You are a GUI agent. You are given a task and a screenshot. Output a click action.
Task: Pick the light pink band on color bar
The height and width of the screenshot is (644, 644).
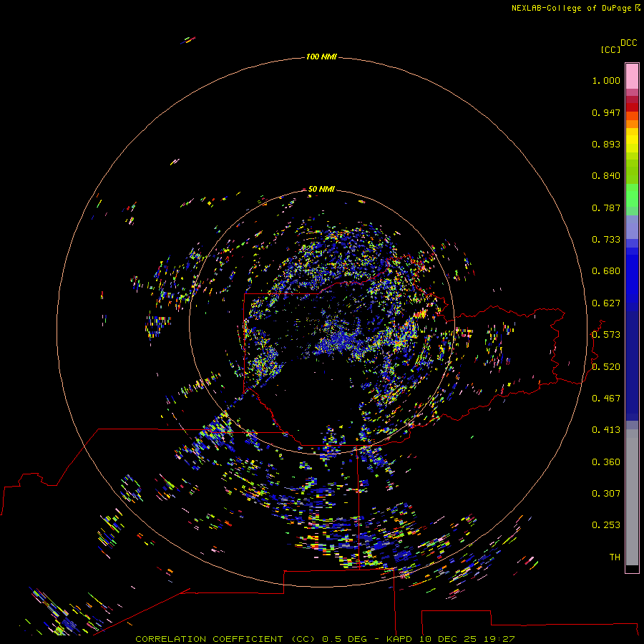point(632,77)
